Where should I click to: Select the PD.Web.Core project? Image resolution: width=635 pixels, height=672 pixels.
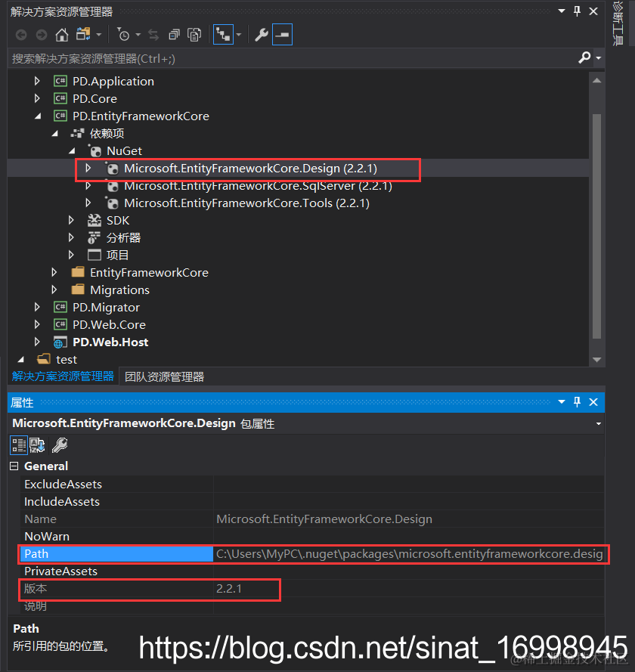coord(109,325)
